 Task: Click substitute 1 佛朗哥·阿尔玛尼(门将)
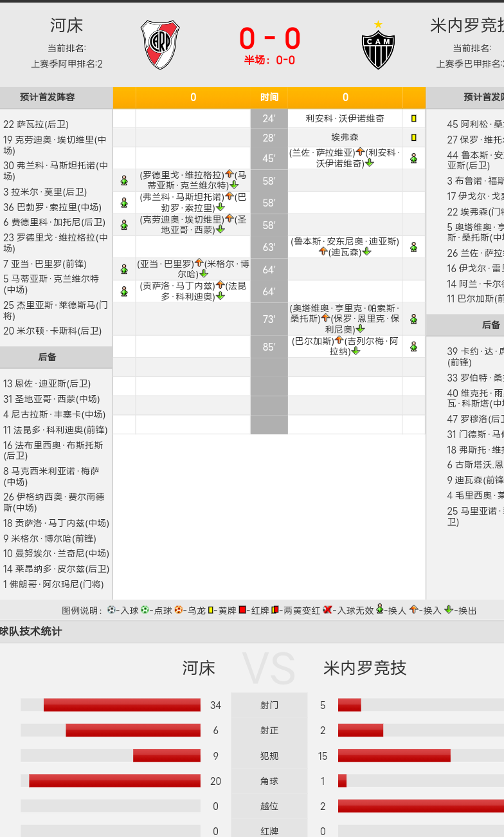tap(53, 584)
